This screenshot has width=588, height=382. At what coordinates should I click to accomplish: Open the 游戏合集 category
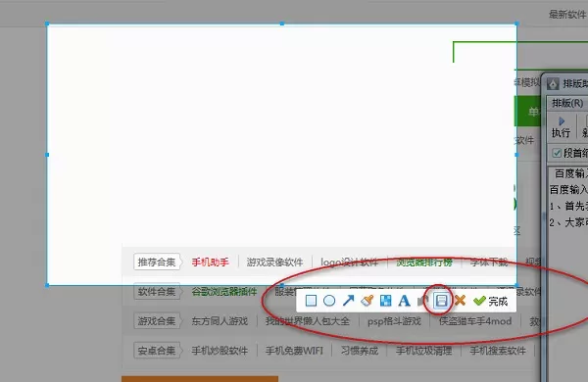click(157, 321)
